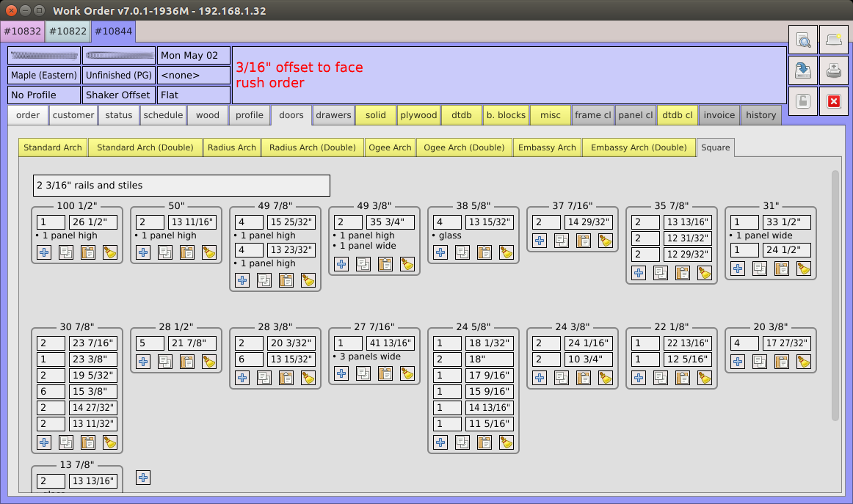This screenshot has width=853, height=504.
Task: Click the new work order icon
Action: 833,40
